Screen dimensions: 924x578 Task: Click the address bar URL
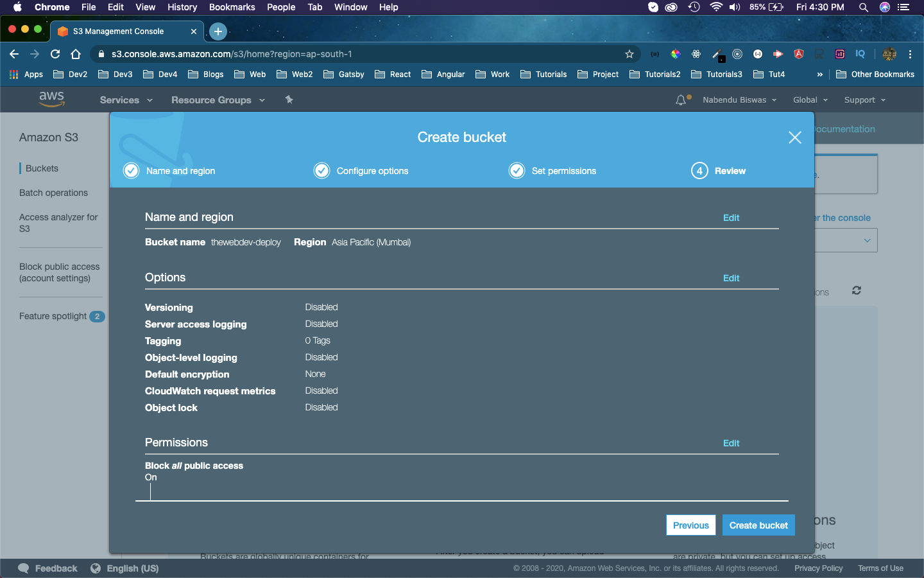click(232, 54)
